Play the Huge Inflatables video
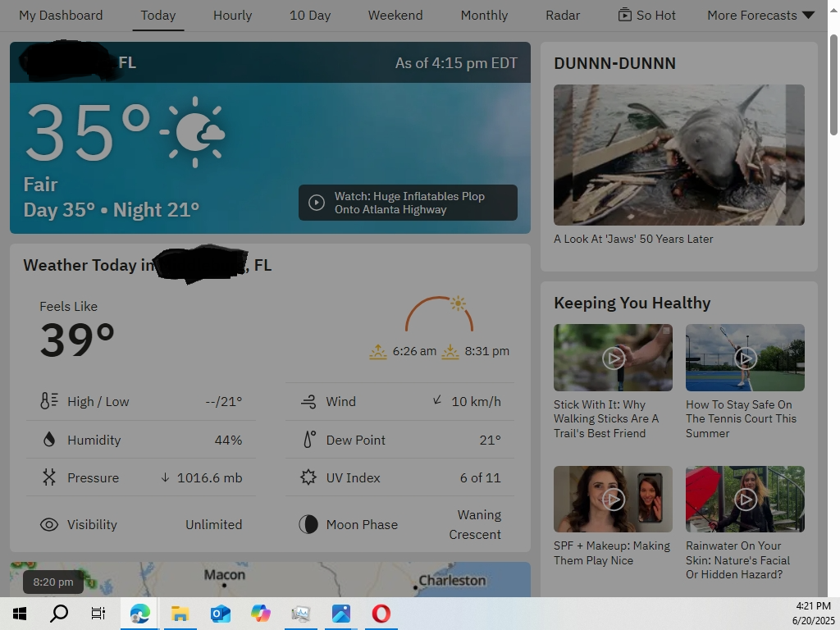The height and width of the screenshot is (630, 840). click(408, 203)
